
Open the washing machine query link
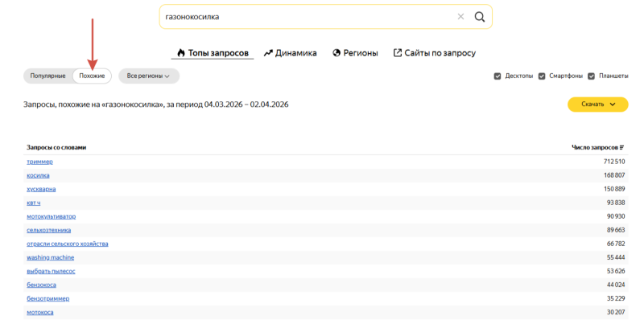(51, 257)
